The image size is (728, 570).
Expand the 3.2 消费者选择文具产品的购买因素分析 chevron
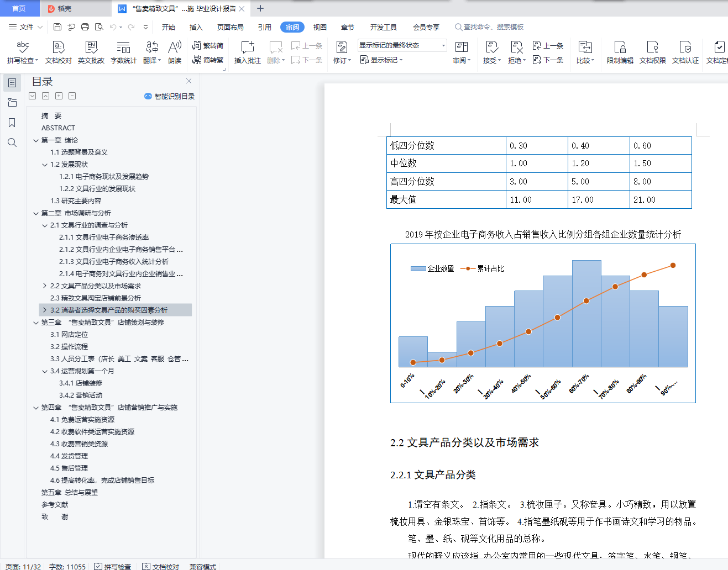[45, 310]
